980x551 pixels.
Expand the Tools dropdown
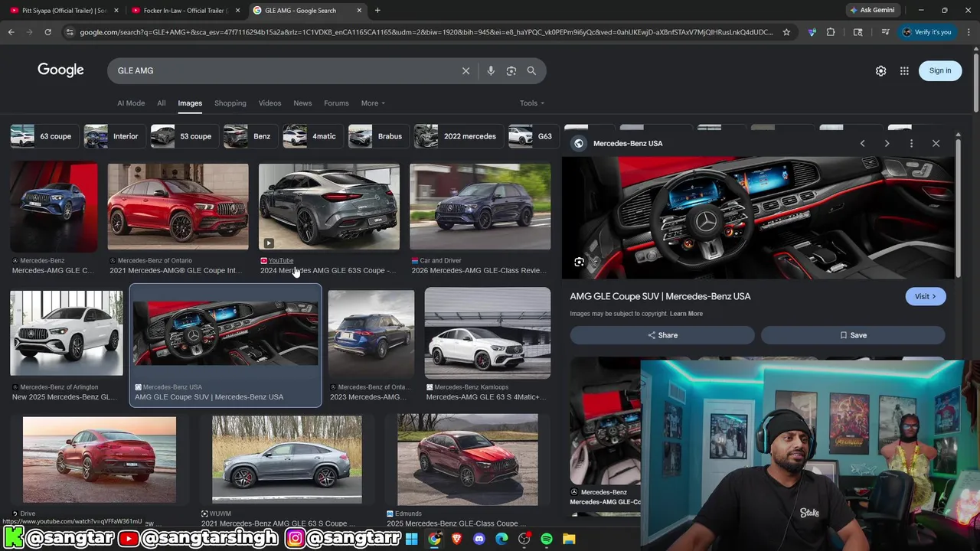pos(532,103)
